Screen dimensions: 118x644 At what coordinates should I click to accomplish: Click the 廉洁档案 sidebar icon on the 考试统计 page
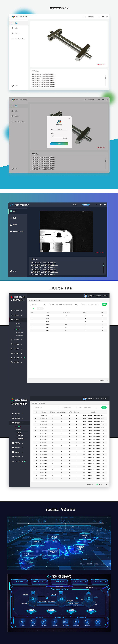coord(13,418)
